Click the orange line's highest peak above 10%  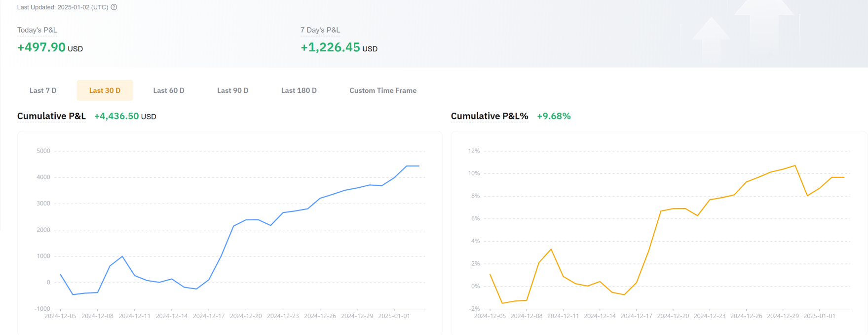pos(795,166)
